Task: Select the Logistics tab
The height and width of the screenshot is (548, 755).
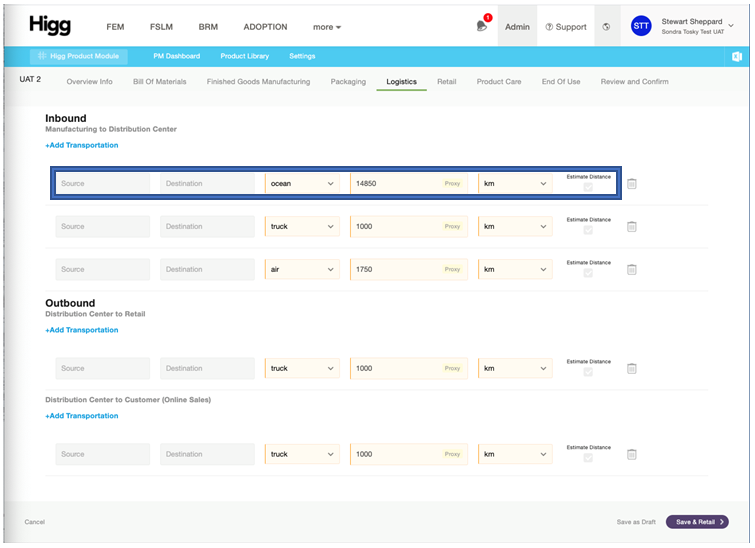Action: [x=401, y=81]
